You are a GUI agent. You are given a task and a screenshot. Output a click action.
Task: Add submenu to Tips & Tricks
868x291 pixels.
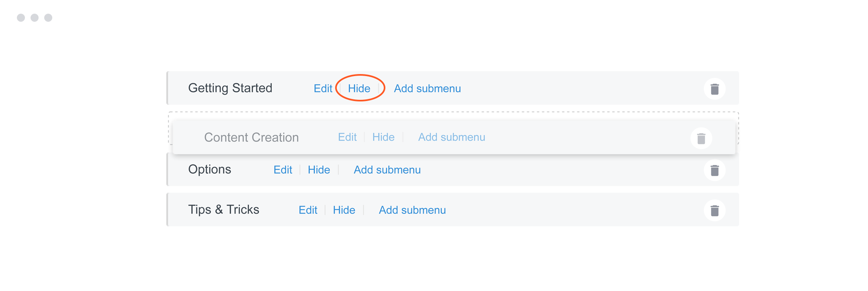[x=412, y=210]
